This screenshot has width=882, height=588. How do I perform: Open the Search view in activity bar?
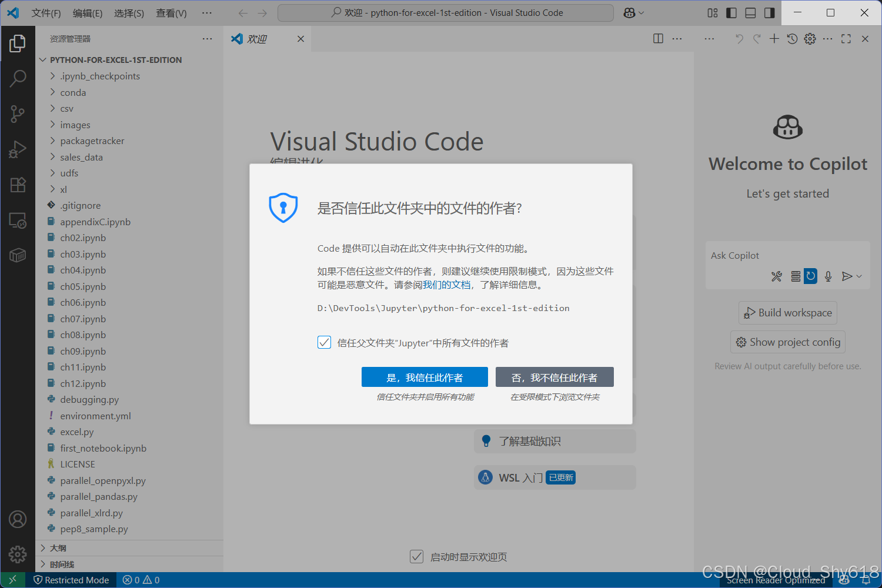(x=18, y=78)
